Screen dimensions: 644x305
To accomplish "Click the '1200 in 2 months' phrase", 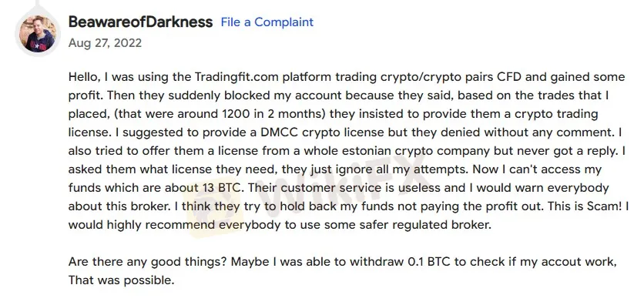I will point(274,114).
